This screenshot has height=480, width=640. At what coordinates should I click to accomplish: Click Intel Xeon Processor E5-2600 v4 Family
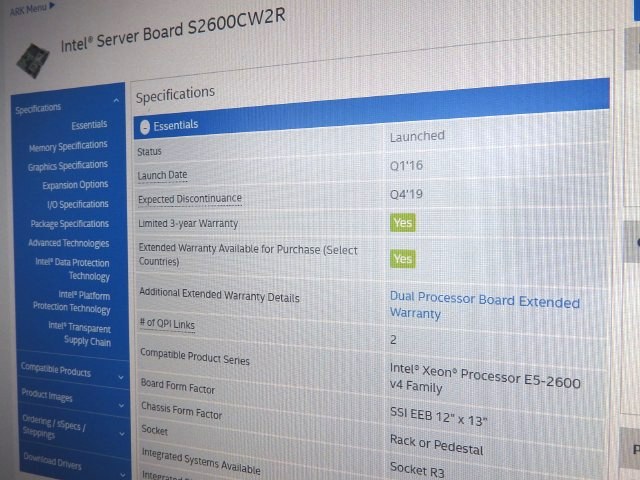tap(485, 378)
